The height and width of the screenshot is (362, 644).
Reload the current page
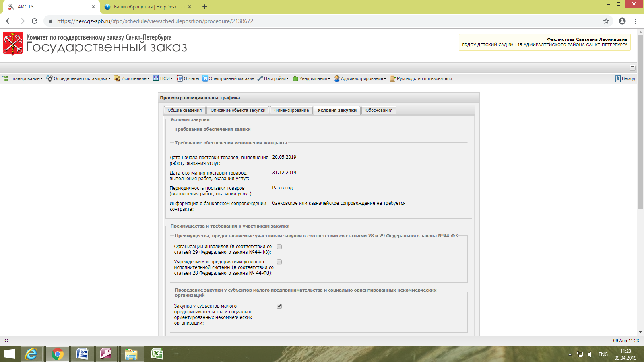tap(35, 21)
